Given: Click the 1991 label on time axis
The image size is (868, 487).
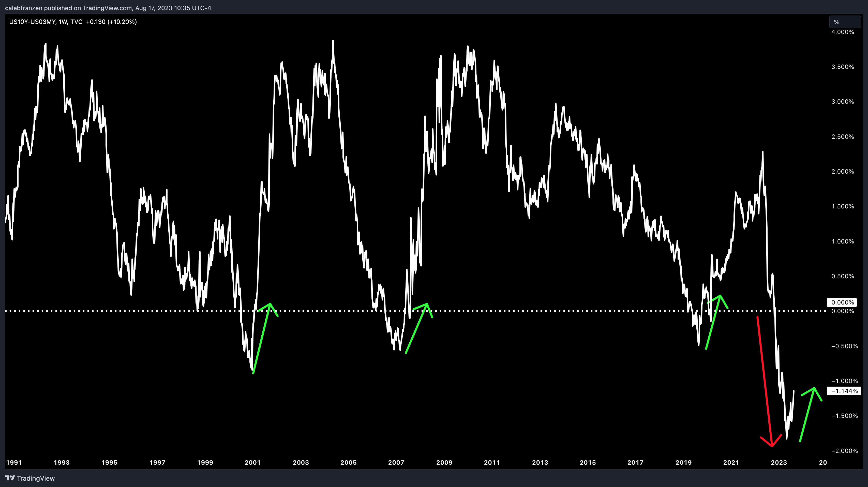Looking at the screenshot, I should point(14,462).
